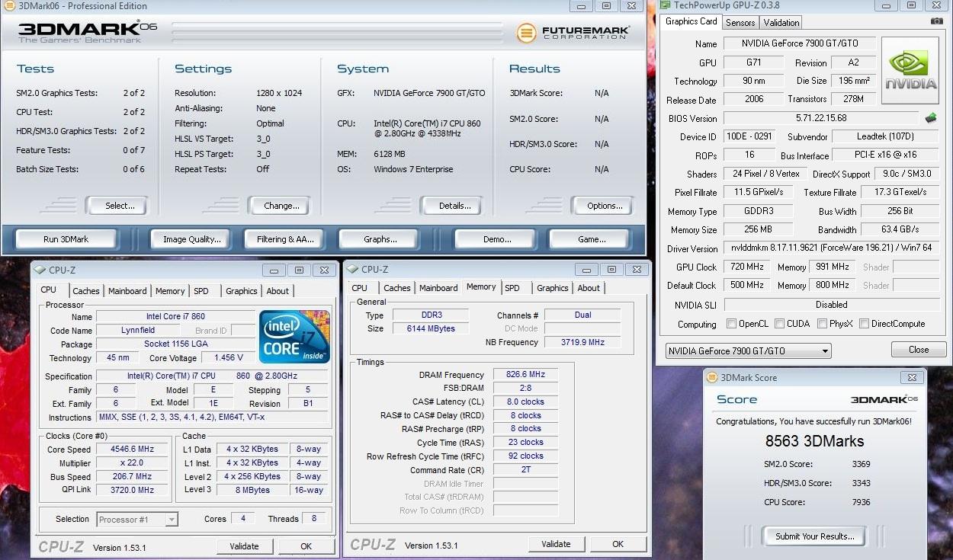This screenshot has height=560, width=953.
Task: Click Submit Your Results button
Action: tap(815, 536)
